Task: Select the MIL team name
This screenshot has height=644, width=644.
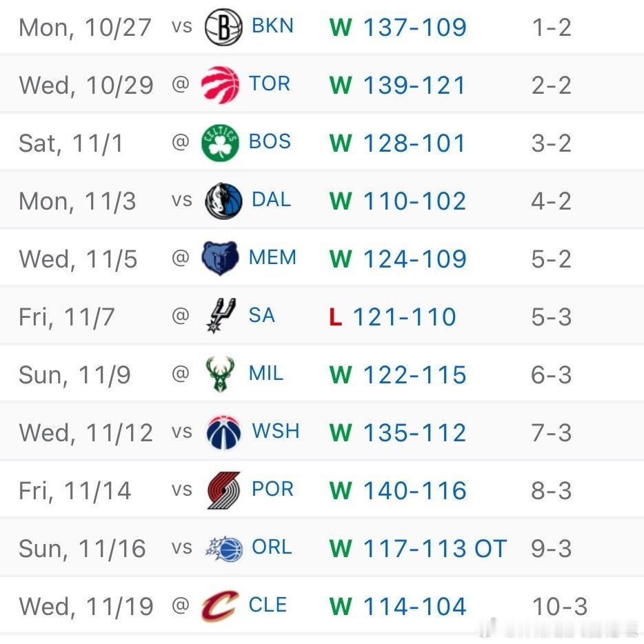Action: [266, 373]
